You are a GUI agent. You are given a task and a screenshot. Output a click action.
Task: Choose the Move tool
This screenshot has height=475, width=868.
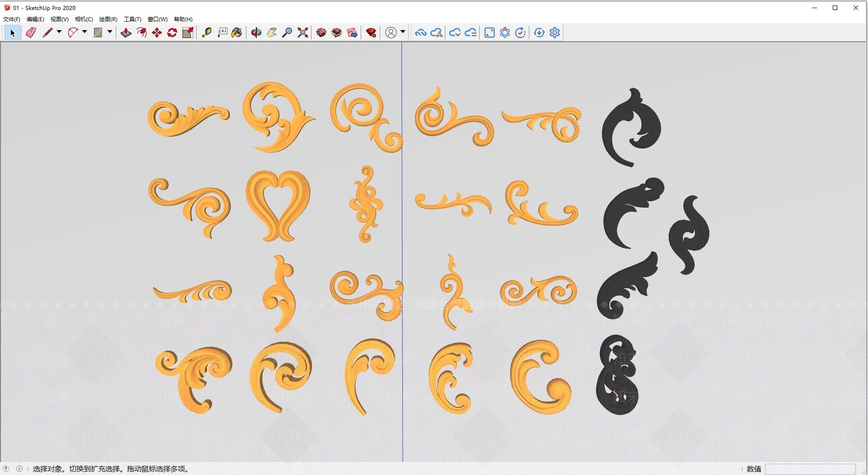[157, 33]
